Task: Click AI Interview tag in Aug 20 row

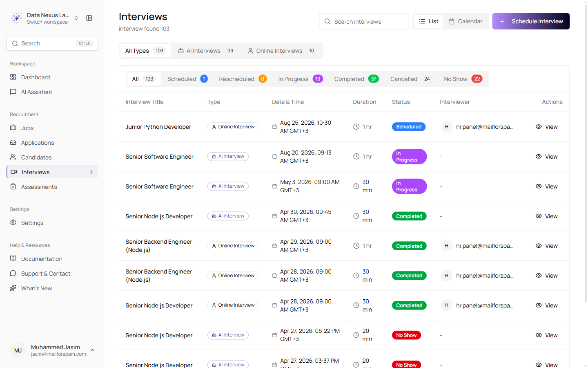Action: [x=228, y=157]
